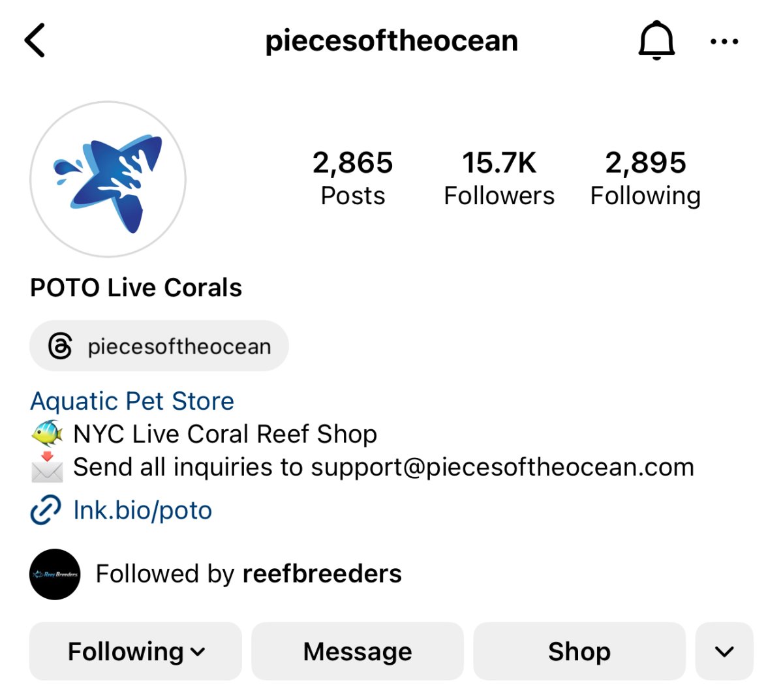Open the Shop button
This screenshot has width=783, height=700.
tap(579, 651)
